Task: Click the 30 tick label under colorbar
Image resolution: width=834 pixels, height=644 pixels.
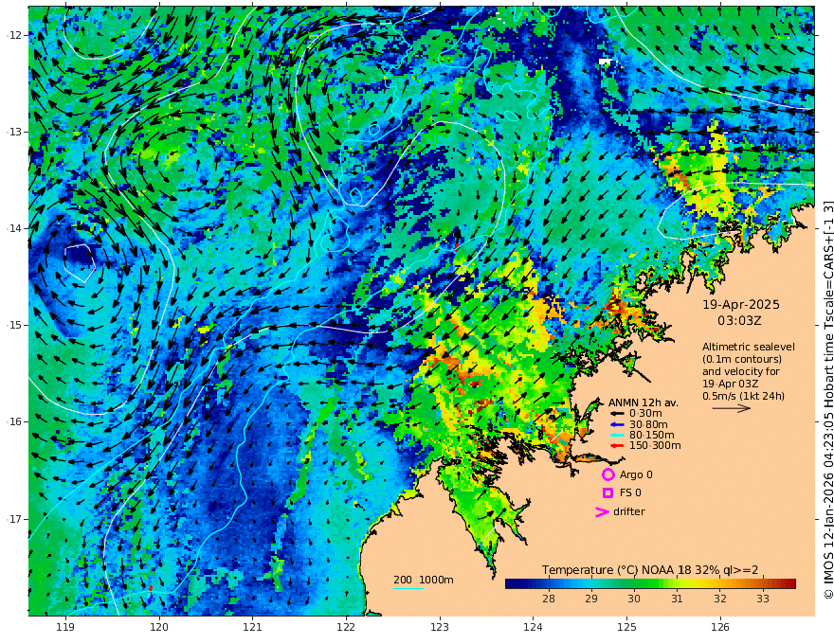Action: coord(633,599)
